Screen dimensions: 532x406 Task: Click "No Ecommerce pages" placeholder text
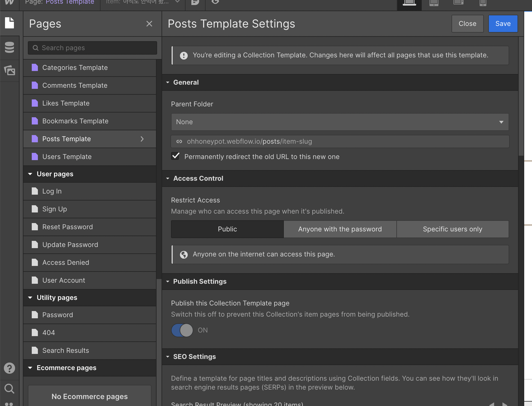pyautogui.click(x=90, y=397)
